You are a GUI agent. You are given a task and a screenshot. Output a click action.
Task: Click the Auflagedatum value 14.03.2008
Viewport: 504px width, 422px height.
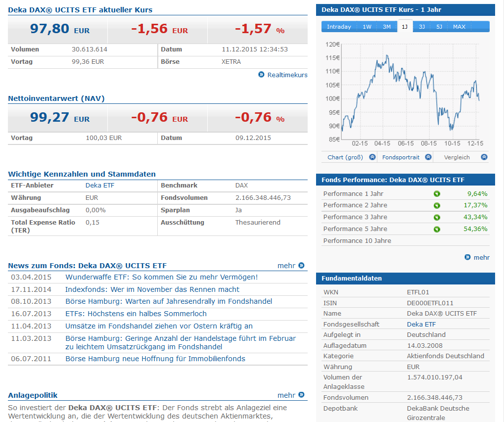click(x=424, y=345)
